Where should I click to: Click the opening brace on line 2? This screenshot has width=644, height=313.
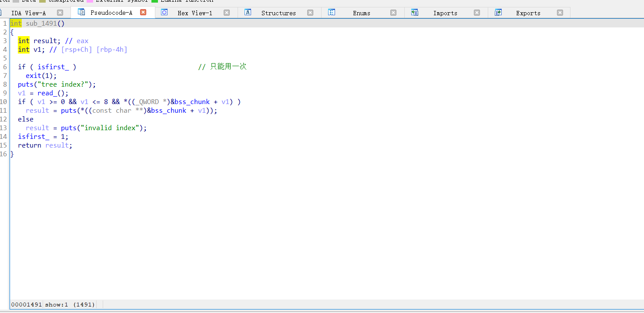click(12, 32)
